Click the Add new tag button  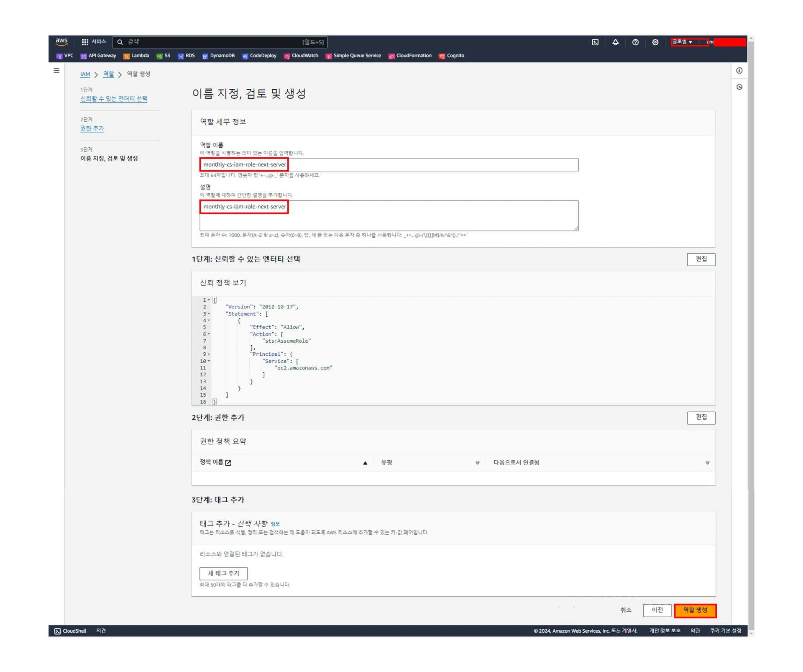(223, 573)
